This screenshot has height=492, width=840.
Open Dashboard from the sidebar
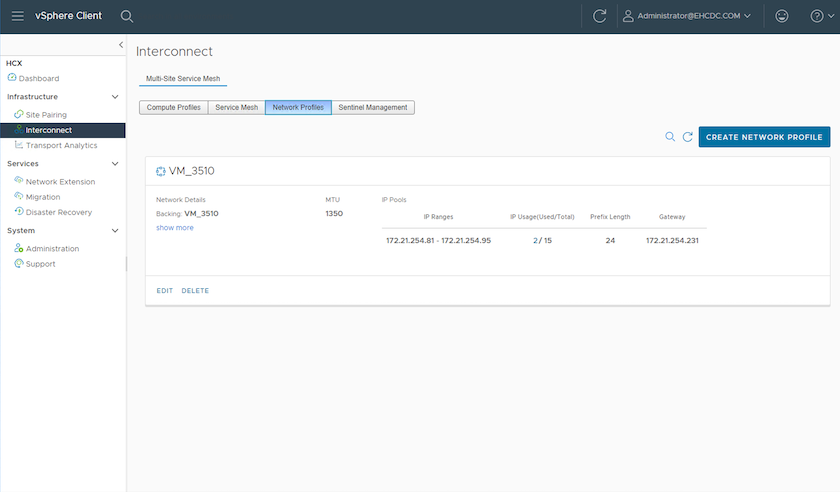[x=39, y=78]
